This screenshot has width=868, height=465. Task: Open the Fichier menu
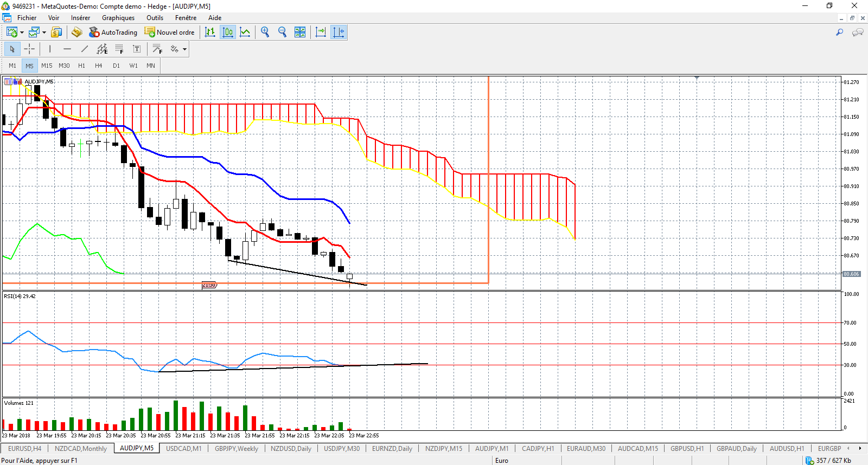tap(27, 18)
